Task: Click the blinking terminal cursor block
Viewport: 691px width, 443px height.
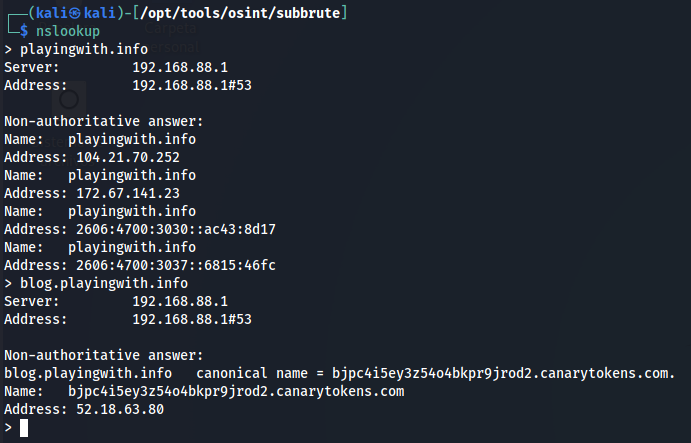Action: click(24, 428)
